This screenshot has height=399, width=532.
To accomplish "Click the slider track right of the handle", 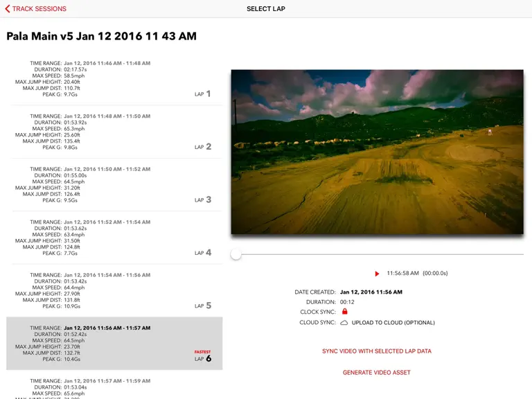I will (x=382, y=254).
